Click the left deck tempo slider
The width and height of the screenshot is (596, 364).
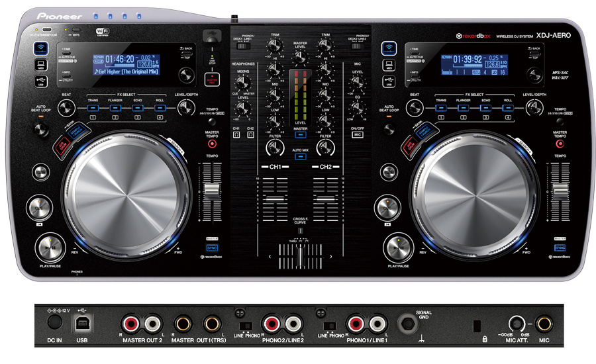212,191
